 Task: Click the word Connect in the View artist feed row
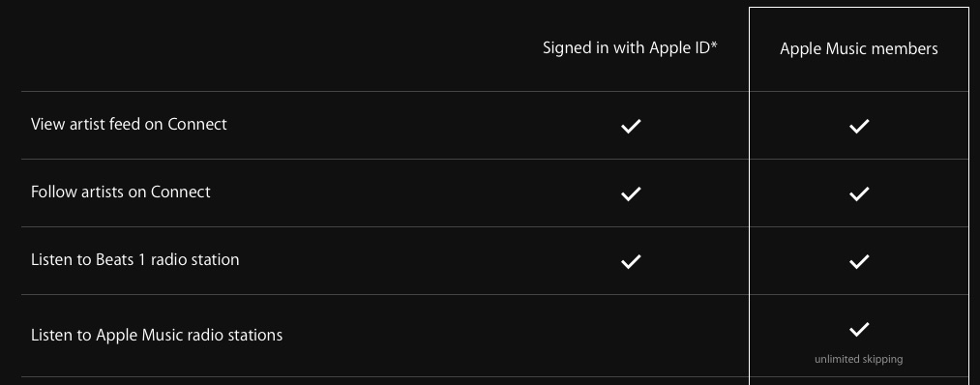(x=197, y=124)
